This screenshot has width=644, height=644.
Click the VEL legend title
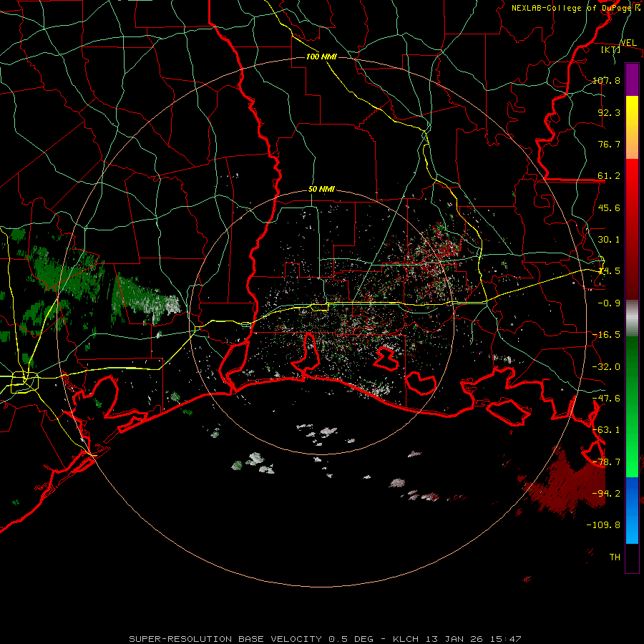coord(628,43)
